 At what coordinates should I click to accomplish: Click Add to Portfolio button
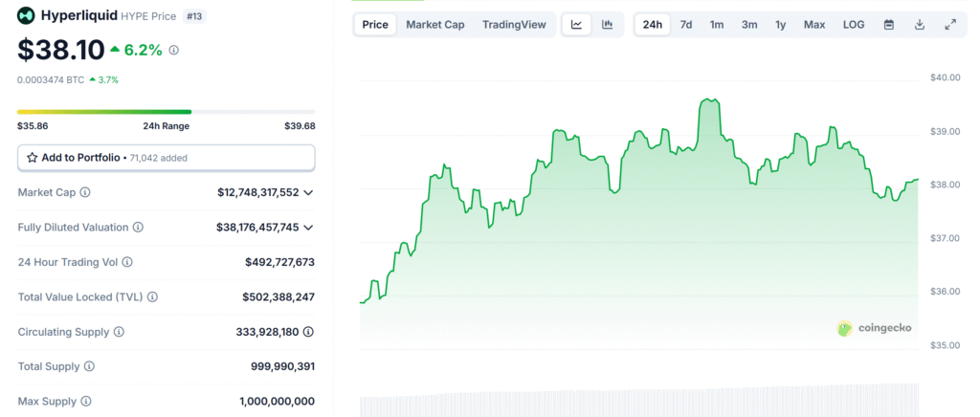coord(166,157)
